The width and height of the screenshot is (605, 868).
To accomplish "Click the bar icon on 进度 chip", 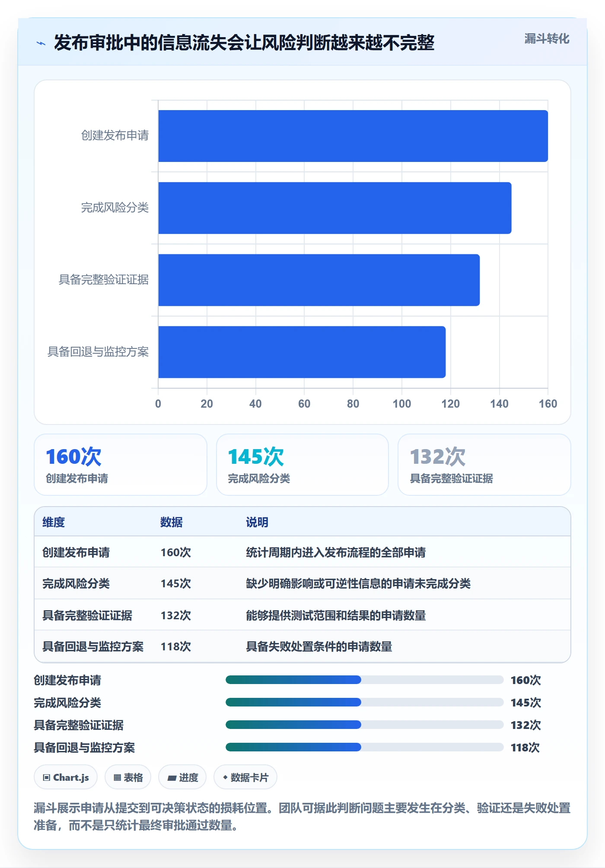I will tap(172, 778).
